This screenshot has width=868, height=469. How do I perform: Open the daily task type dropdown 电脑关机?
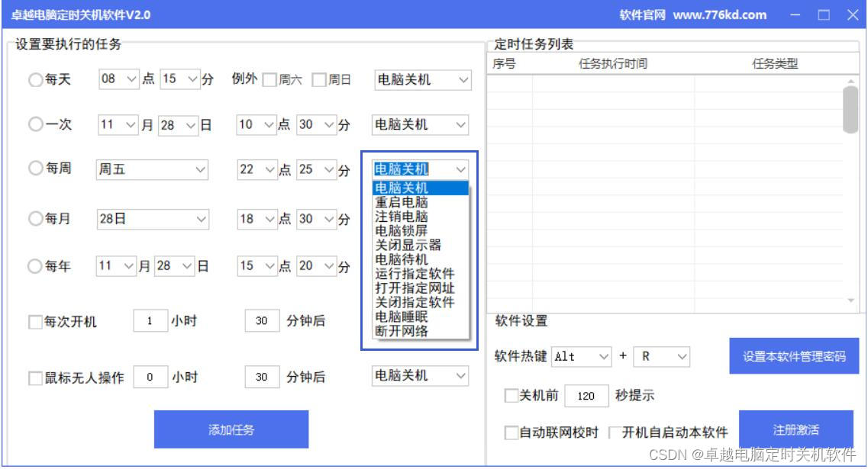(423, 79)
